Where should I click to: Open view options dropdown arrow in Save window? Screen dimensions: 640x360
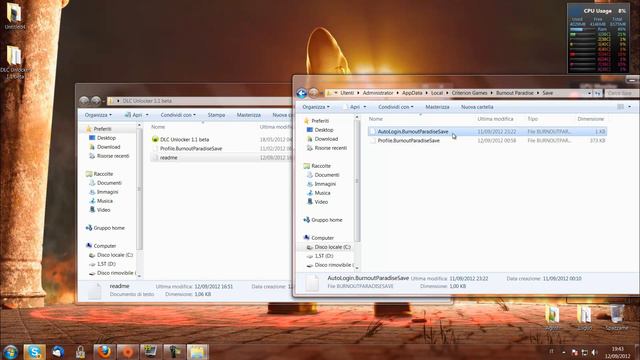click(x=629, y=107)
